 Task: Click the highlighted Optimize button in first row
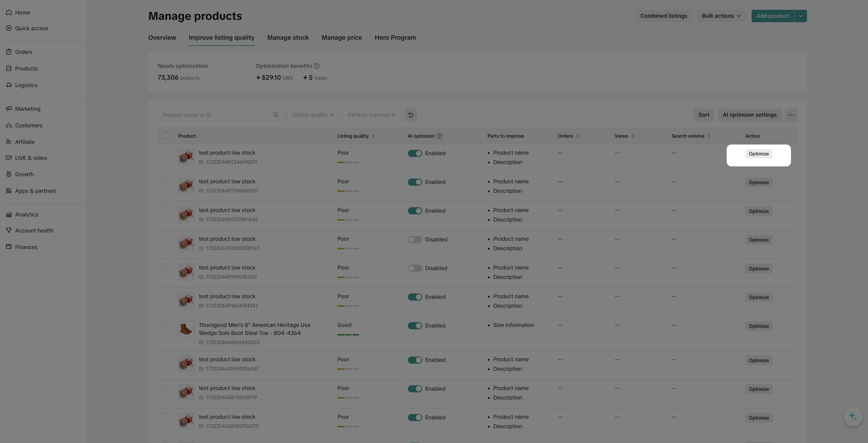pyautogui.click(x=758, y=154)
